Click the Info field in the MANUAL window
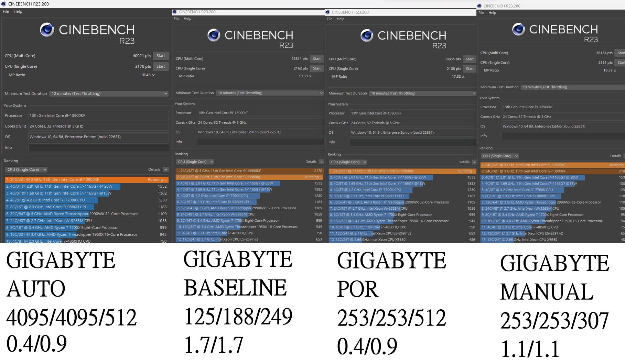 point(563,136)
